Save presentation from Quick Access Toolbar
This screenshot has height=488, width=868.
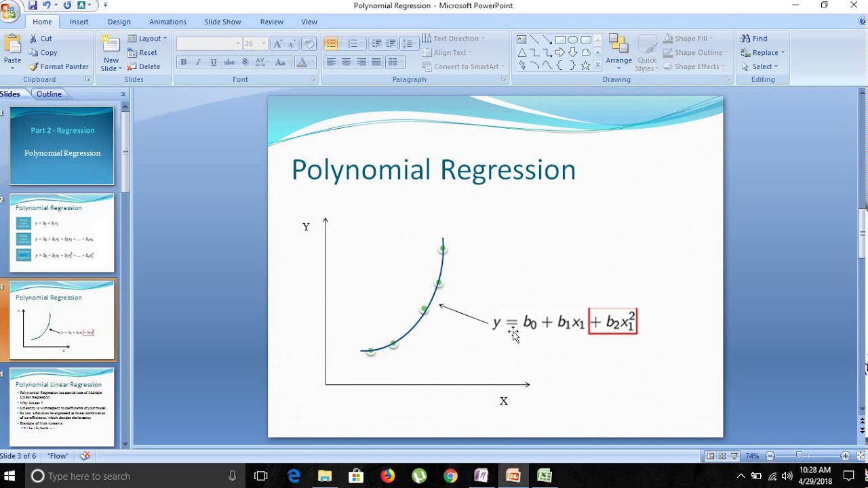[33, 5]
